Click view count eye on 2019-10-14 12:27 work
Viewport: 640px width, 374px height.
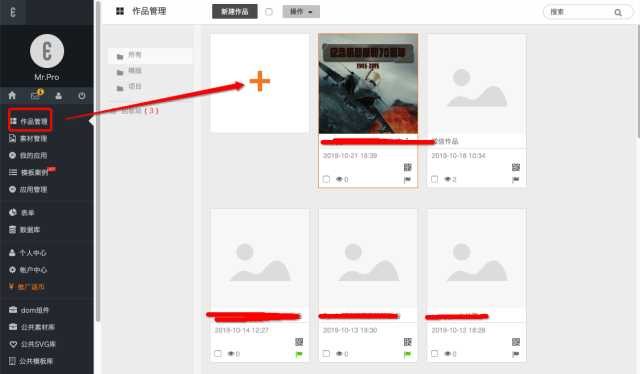(x=231, y=354)
